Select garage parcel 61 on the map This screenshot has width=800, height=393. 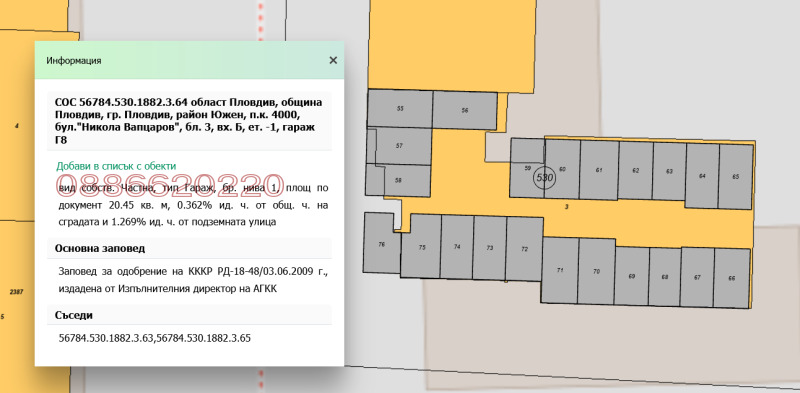(x=599, y=170)
